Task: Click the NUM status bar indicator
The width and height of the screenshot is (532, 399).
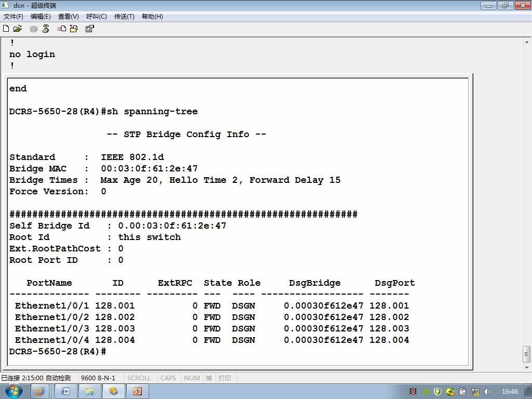Action: click(192, 378)
